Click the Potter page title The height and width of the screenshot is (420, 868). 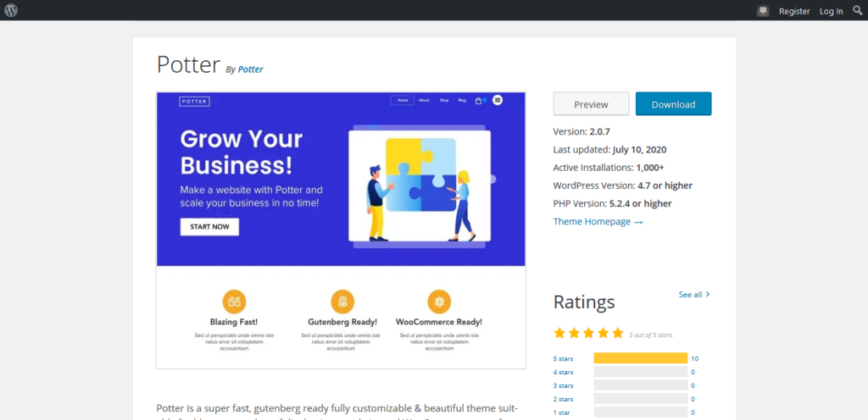188,64
